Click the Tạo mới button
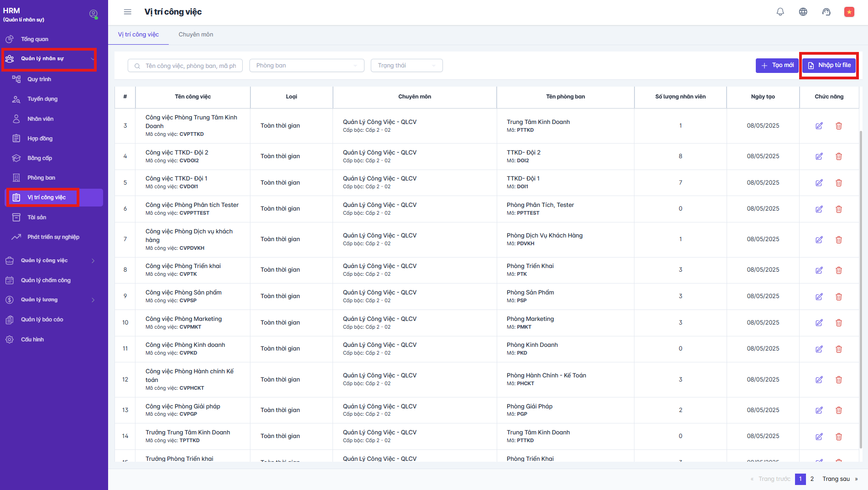 pyautogui.click(x=777, y=66)
